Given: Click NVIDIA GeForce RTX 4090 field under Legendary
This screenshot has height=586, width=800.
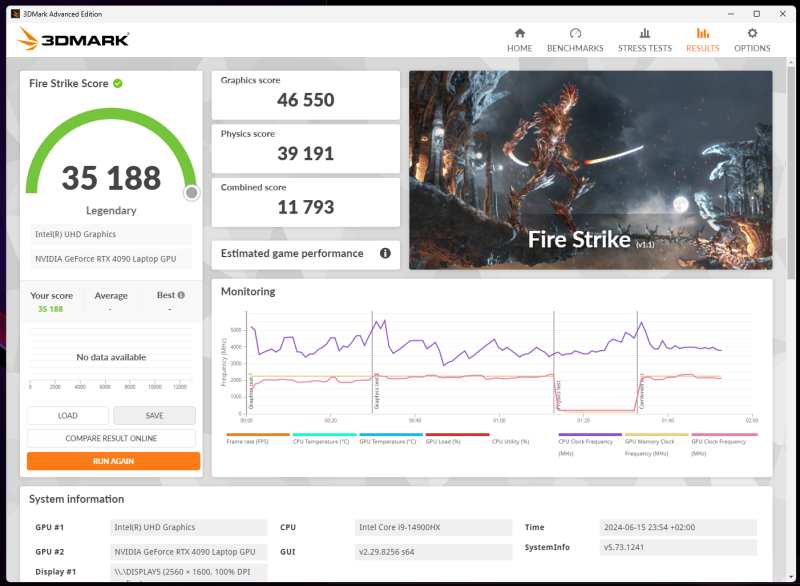Looking at the screenshot, I should tap(111, 259).
